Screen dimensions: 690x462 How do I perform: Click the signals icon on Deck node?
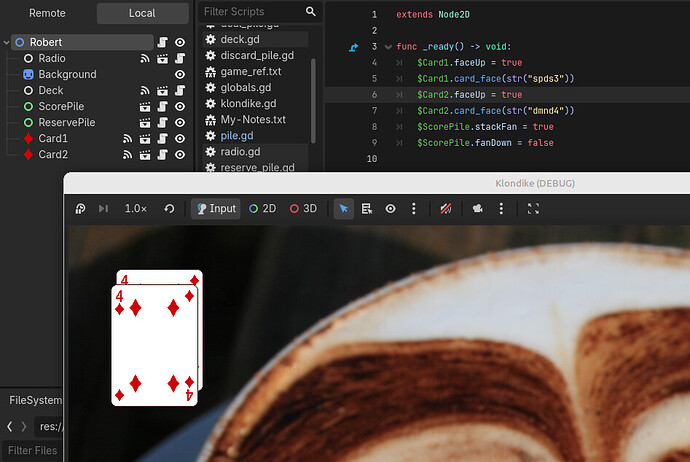(x=145, y=90)
